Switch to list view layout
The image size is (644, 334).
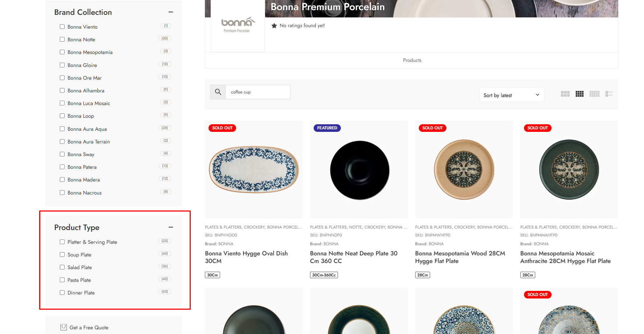[609, 94]
